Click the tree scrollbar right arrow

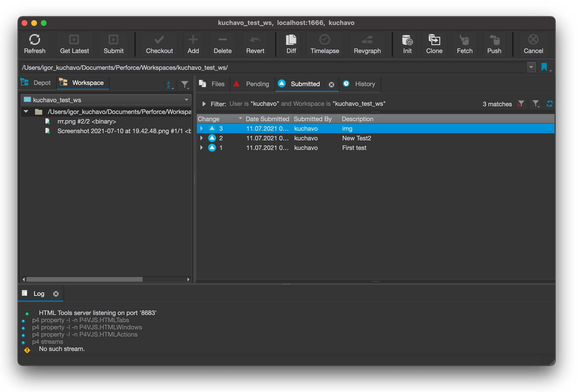point(188,279)
